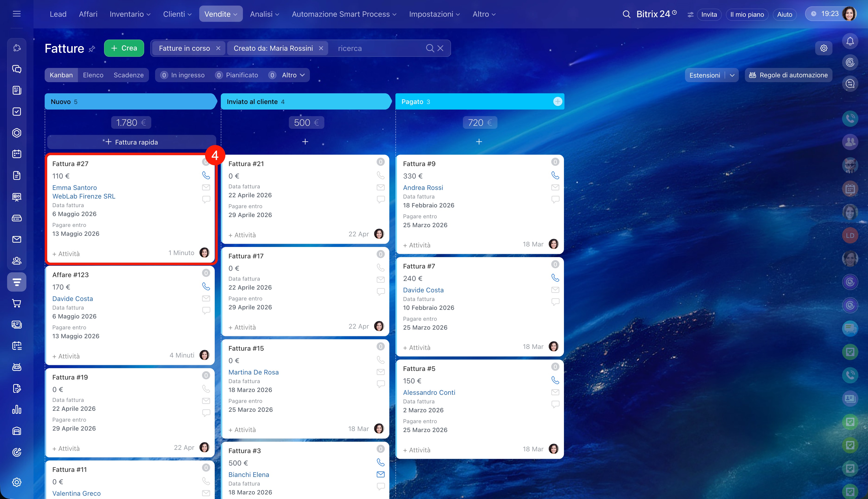
Task: Open the CRM funnel icon in left sidebar
Action: (x=17, y=282)
